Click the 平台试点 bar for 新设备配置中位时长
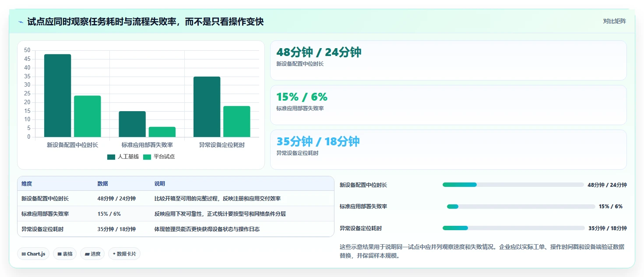 coord(87,116)
